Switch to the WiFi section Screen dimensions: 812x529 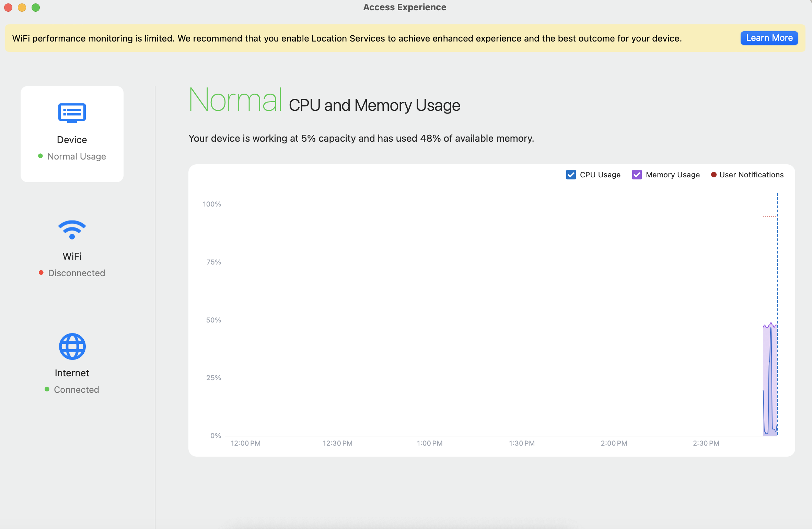72,256
